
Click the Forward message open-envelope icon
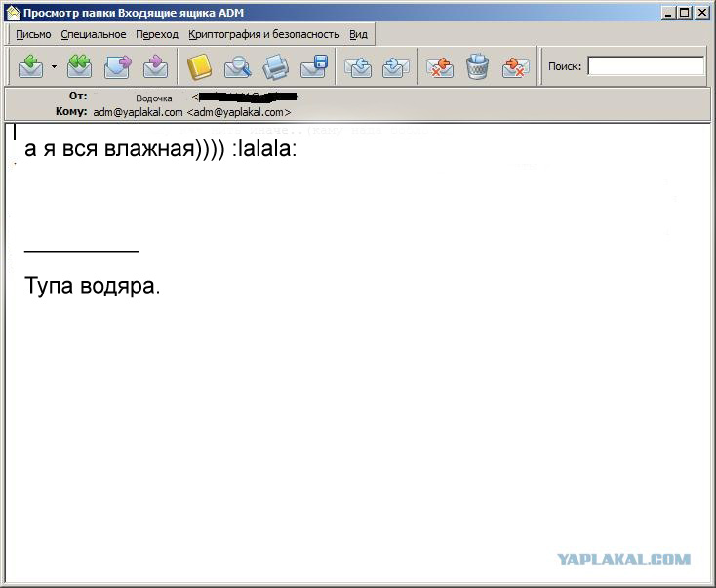[118, 66]
